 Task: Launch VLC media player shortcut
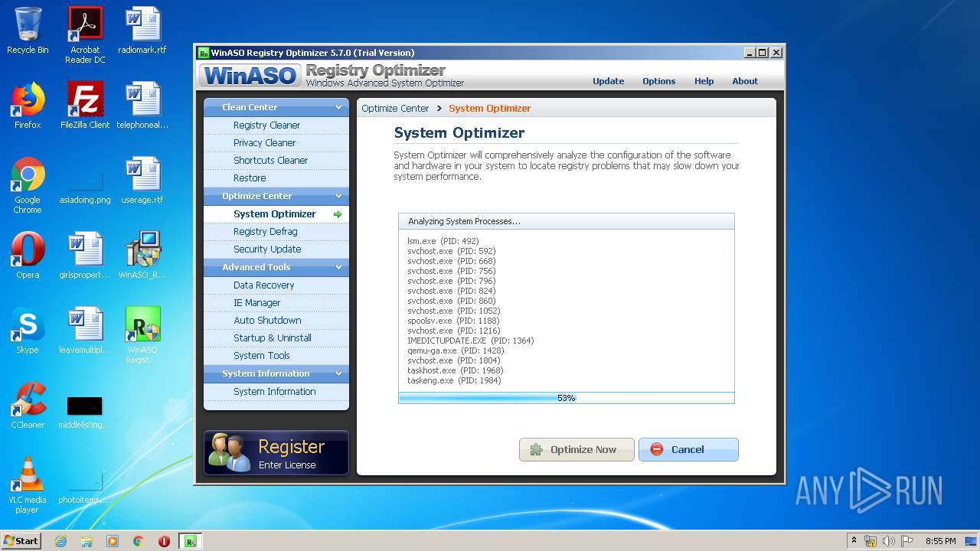click(x=28, y=485)
